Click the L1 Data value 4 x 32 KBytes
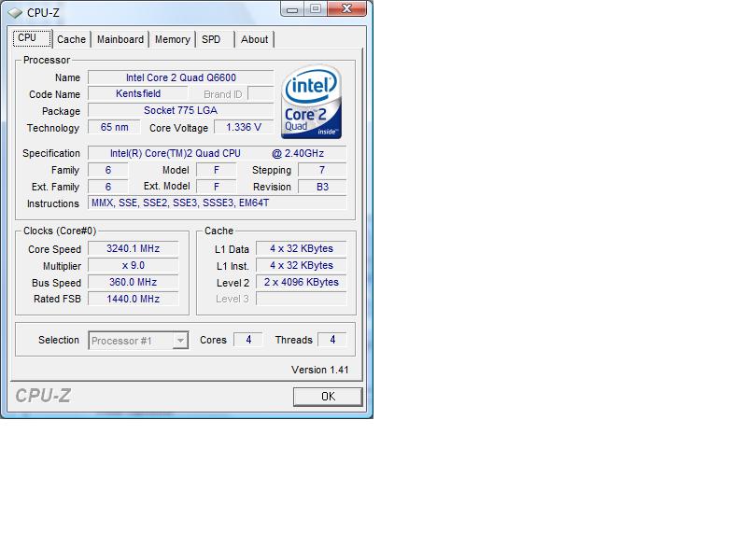 tap(301, 248)
